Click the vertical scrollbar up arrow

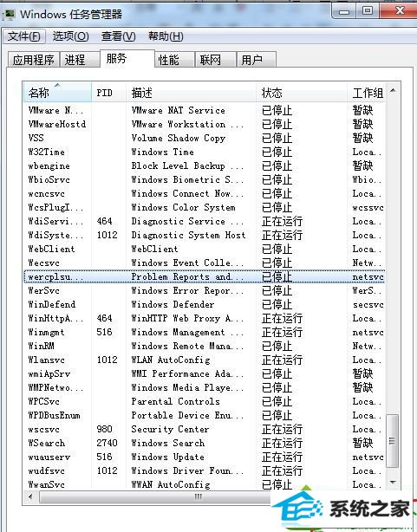(x=393, y=90)
